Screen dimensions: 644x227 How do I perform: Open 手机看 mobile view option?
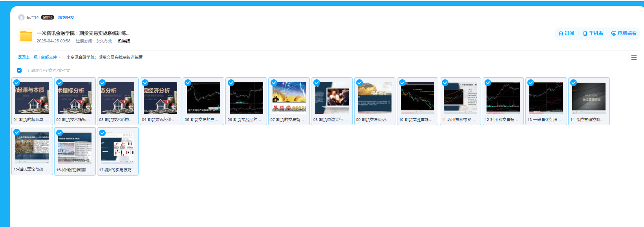pos(593,33)
